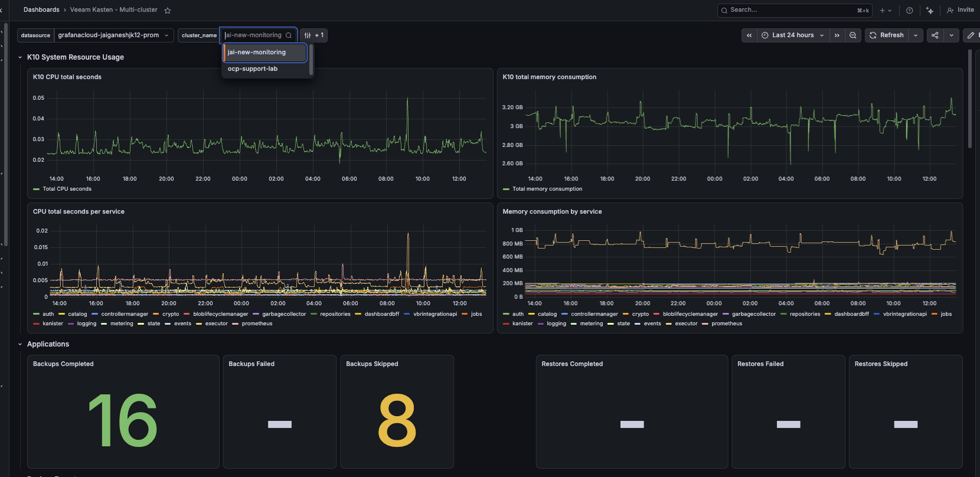Click color swatch of 'logging' in CPU legend
The width and height of the screenshot is (980, 477).
pyautogui.click(x=71, y=324)
